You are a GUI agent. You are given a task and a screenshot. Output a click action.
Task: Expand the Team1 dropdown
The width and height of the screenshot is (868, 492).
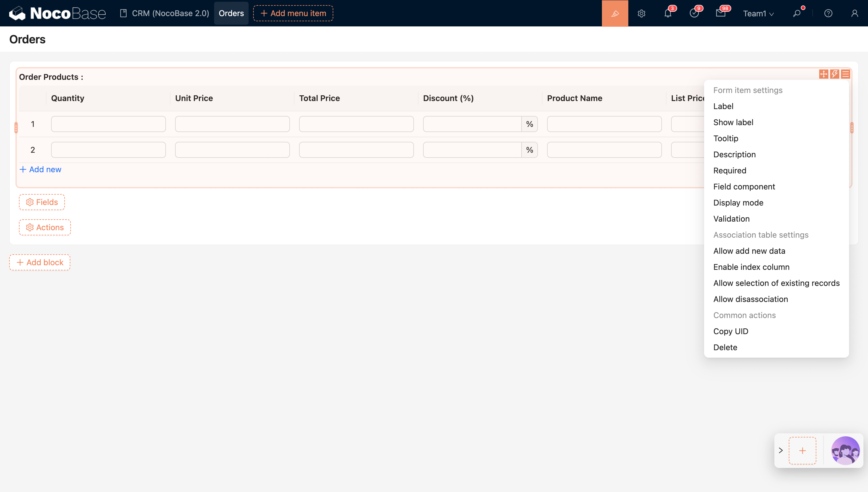tap(758, 13)
